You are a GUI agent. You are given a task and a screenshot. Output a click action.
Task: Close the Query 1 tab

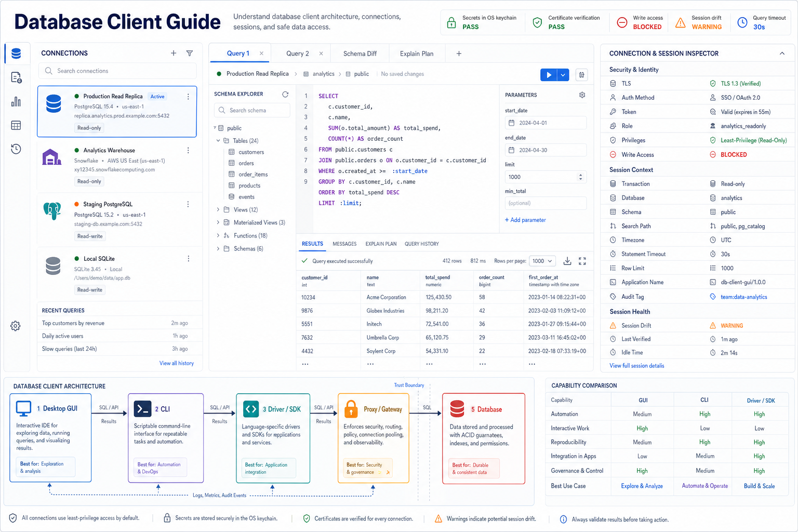click(261, 54)
